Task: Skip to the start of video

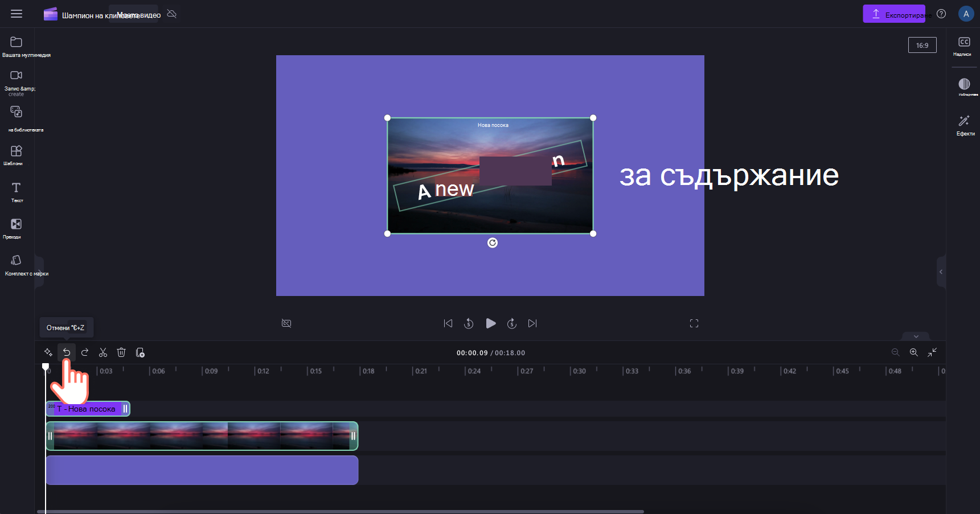Action: 448,323
